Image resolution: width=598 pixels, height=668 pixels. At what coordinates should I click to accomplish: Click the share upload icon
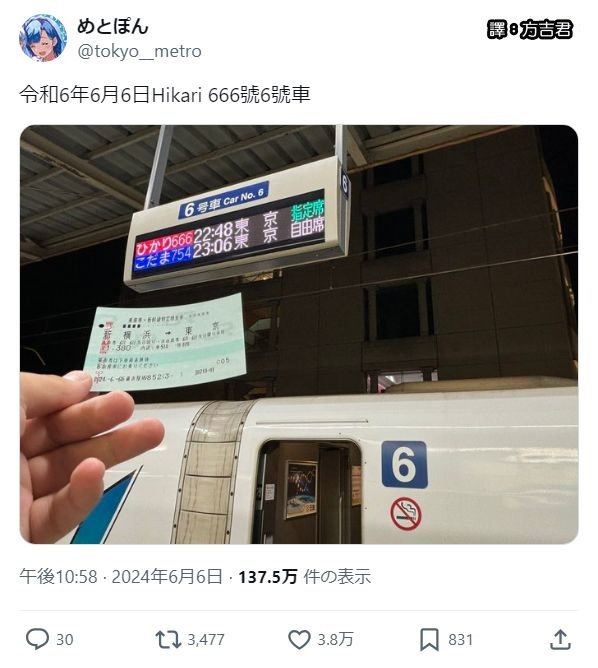click(x=561, y=639)
